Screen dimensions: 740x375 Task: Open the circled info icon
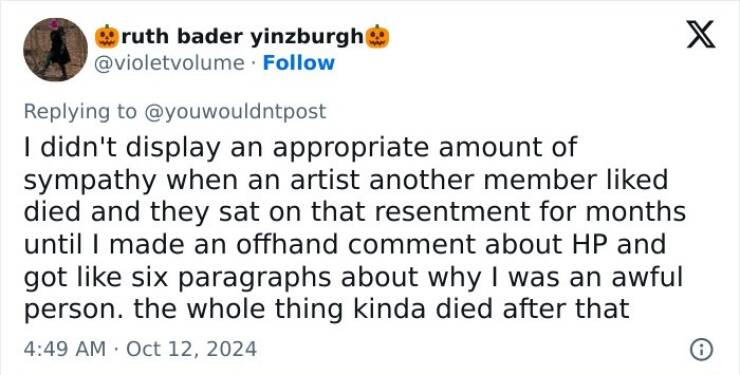[701, 350]
